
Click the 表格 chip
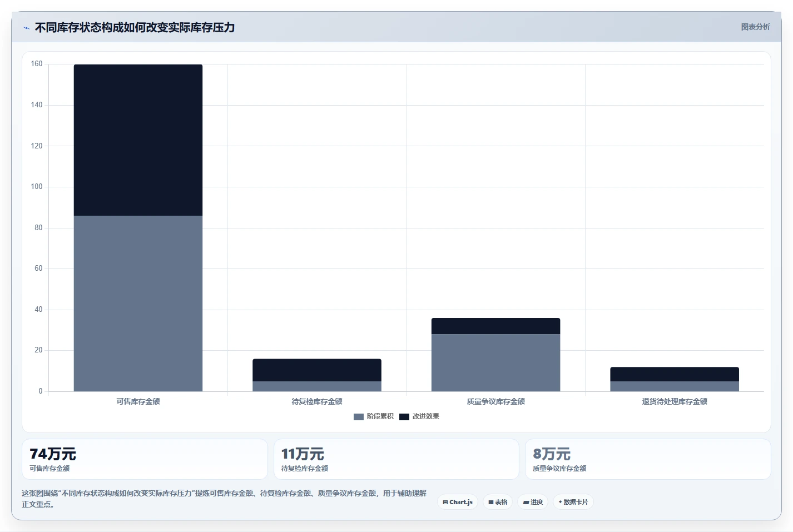pos(498,502)
